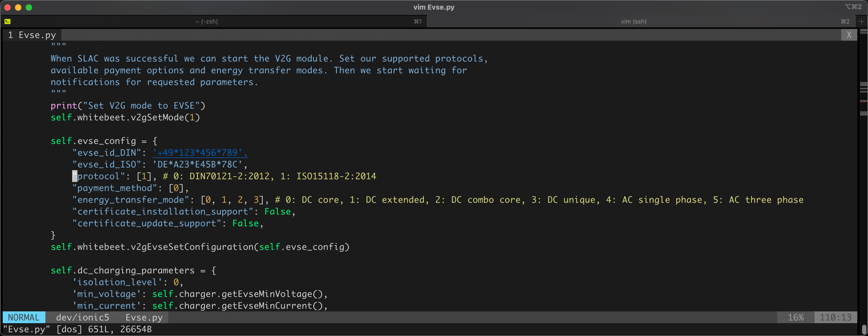
Task: Switch to the "vim (ssh)" tab
Action: pyautogui.click(x=634, y=21)
